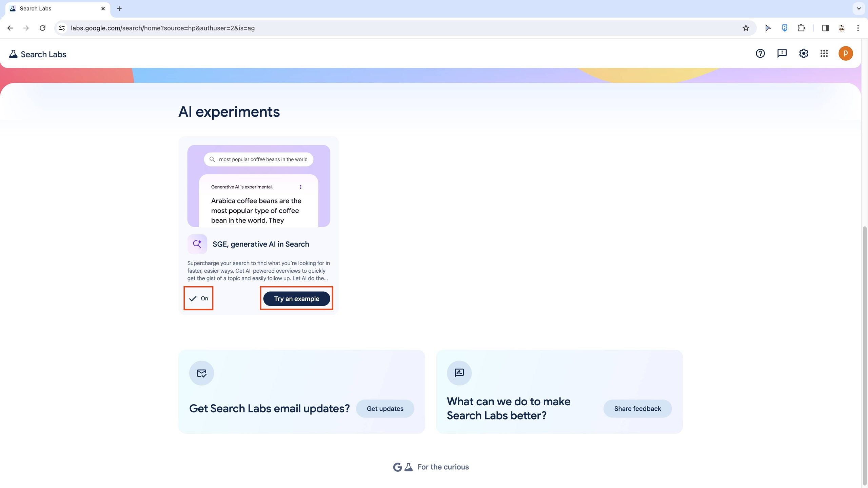
Task: Toggle the SGE experiment On switch
Action: [x=198, y=298]
